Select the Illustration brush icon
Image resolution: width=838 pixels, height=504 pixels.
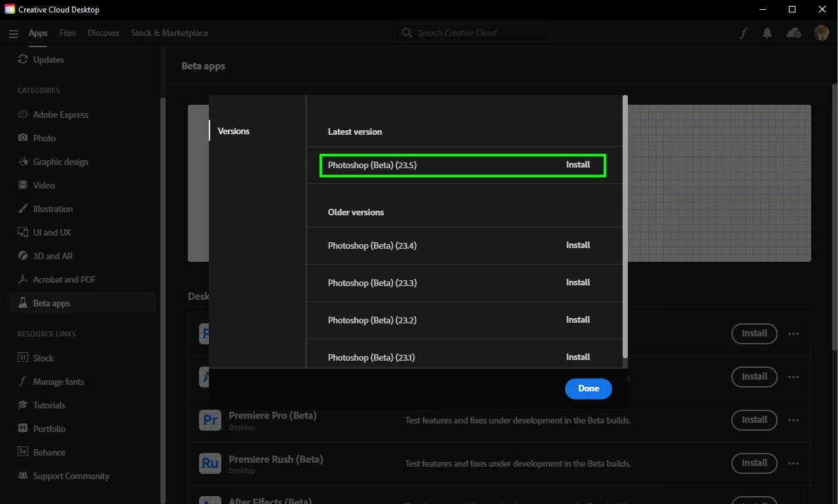click(23, 209)
